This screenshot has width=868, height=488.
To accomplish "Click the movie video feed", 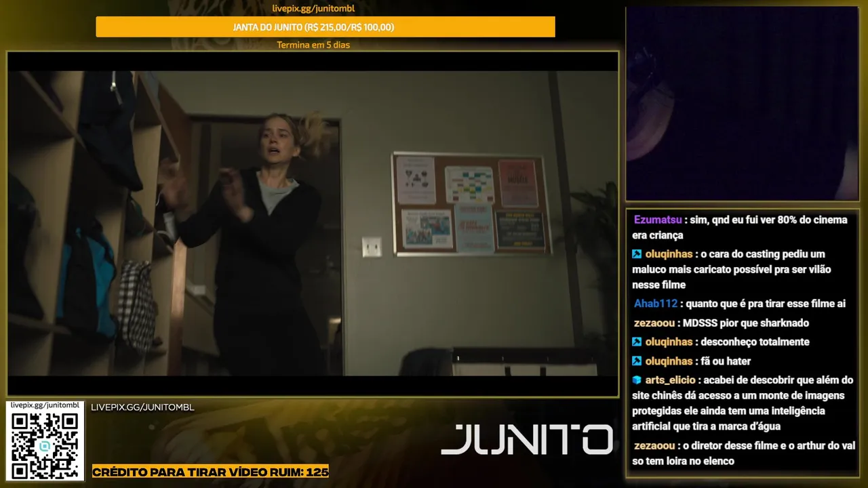I will click(313, 224).
